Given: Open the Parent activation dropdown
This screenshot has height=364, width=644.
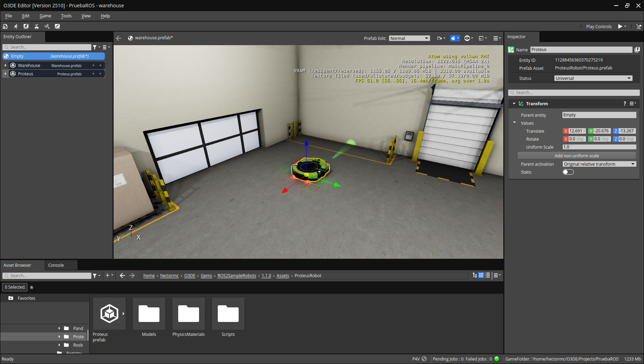Looking at the screenshot, I should (x=599, y=164).
